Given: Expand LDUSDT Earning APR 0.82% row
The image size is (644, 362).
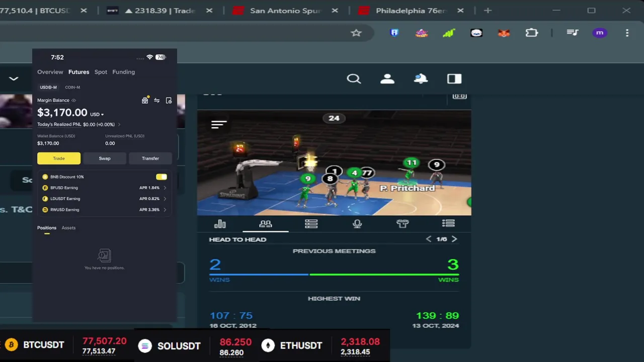Looking at the screenshot, I should [x=105, y=199].
